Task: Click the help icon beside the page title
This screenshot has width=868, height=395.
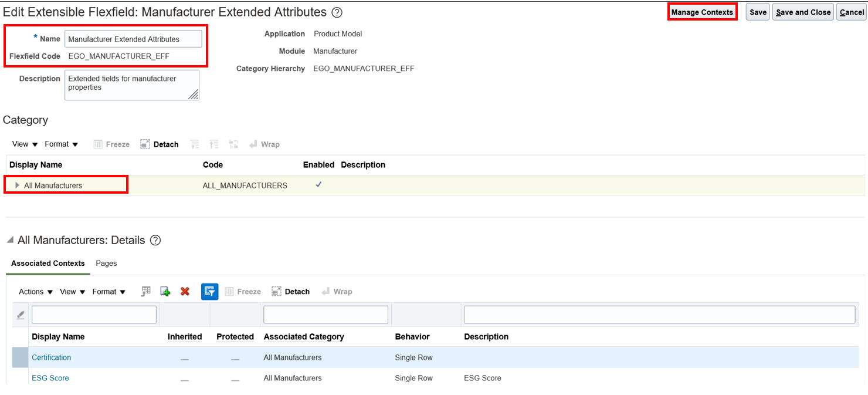Action: [x=337, y=12]
